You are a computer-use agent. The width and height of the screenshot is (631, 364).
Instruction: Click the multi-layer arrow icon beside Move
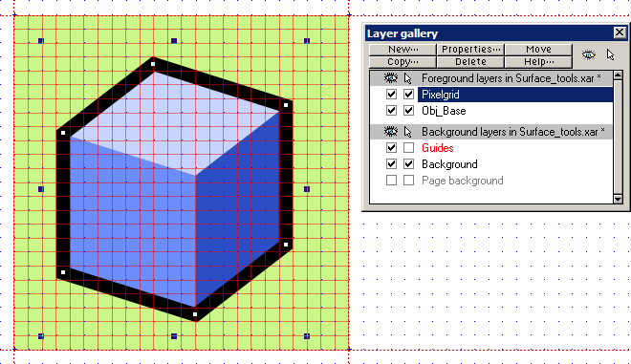[611, 54]
